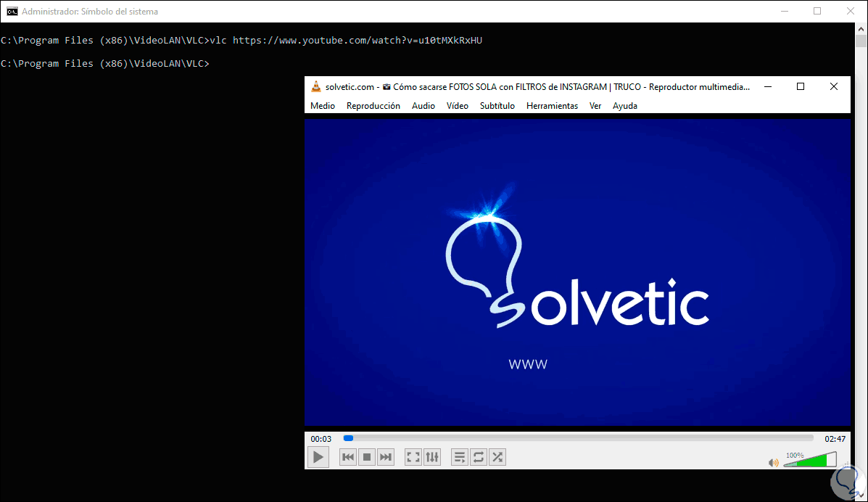Viewport: 868px width, 502px height.
Task: Close the VLC player window
Action: (834, 86)
